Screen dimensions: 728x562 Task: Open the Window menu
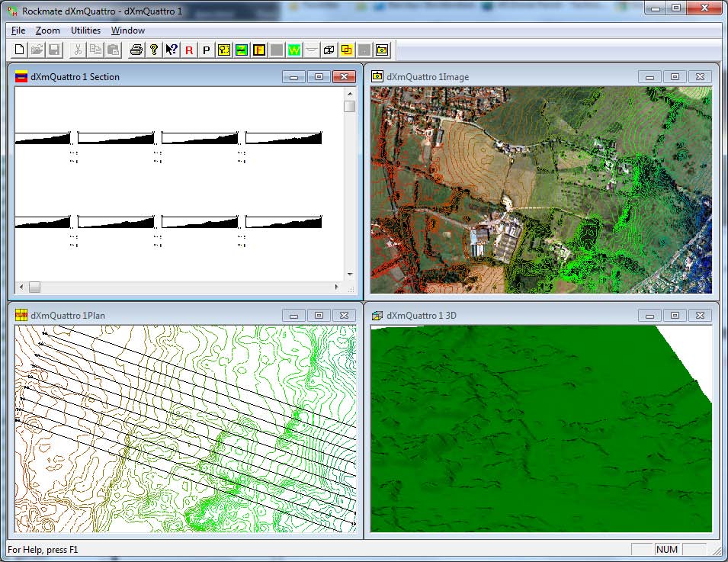[x=127, y=31]
